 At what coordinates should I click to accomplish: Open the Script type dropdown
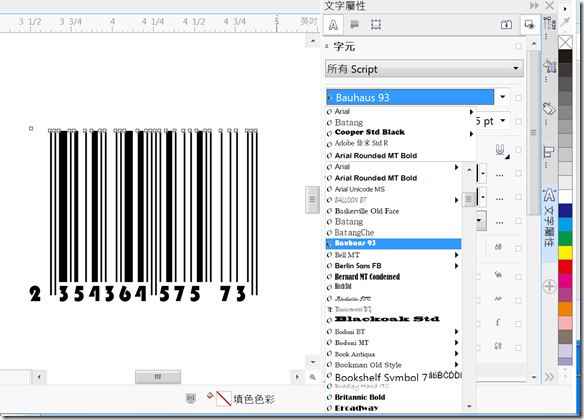(x=424, y=69)
